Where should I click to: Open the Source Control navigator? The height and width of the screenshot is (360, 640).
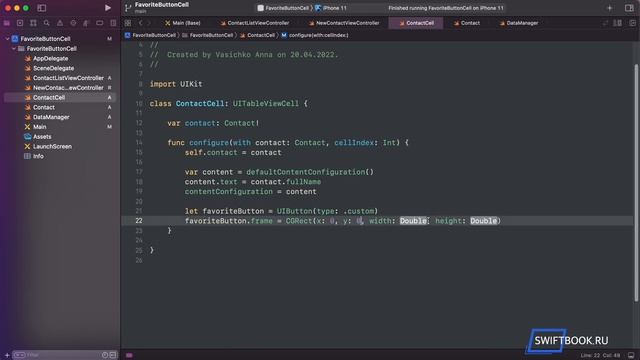[20, 23]
